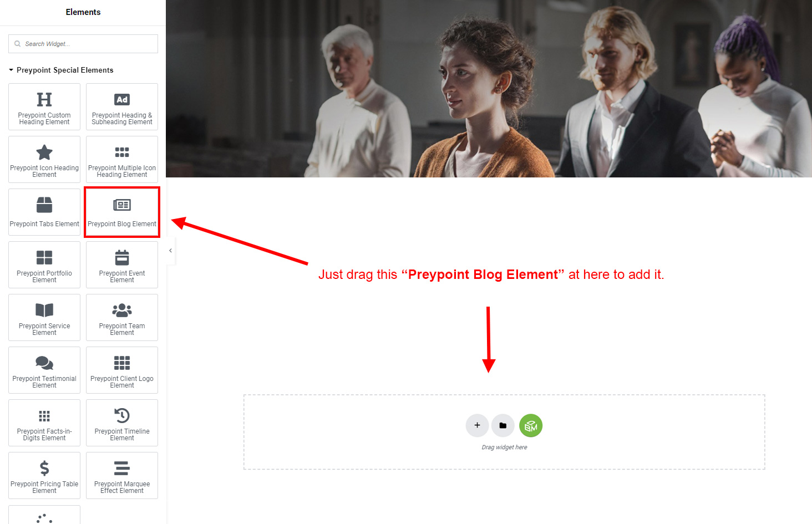Choose the Preypoint Pricing Table Element
The height and width of the screenshot is (524, 812).
click(x=44, y=475)
